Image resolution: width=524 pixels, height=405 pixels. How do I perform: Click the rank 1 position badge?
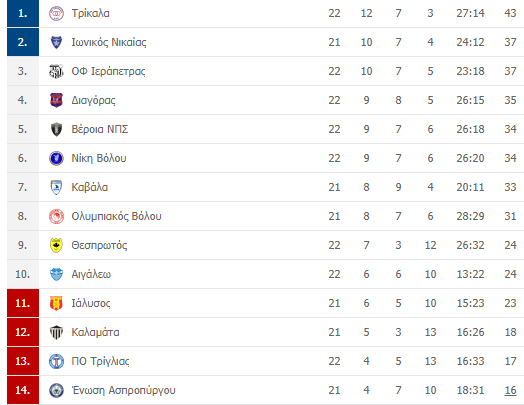(x=23, y=13)
